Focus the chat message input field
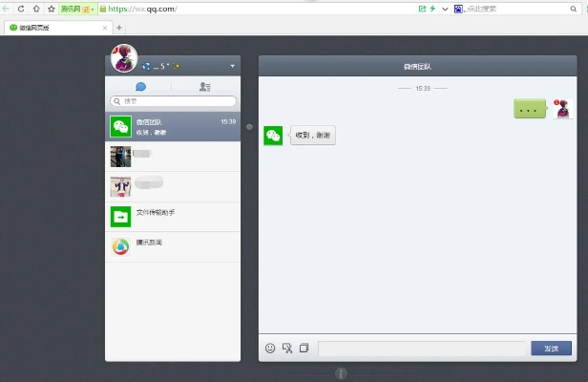This screenshot has height=382, width=588. (421, 349)
